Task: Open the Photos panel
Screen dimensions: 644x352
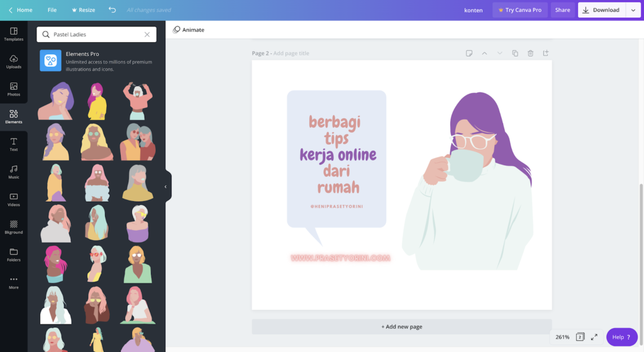Action: coord(13,89)
